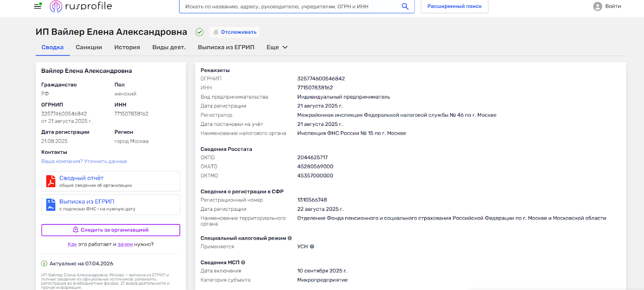Viewport: 644px width, 290px height.
Task: Click ОГРНИП value 325774600546842 in Реквизиты
Action: coord(321,78)
